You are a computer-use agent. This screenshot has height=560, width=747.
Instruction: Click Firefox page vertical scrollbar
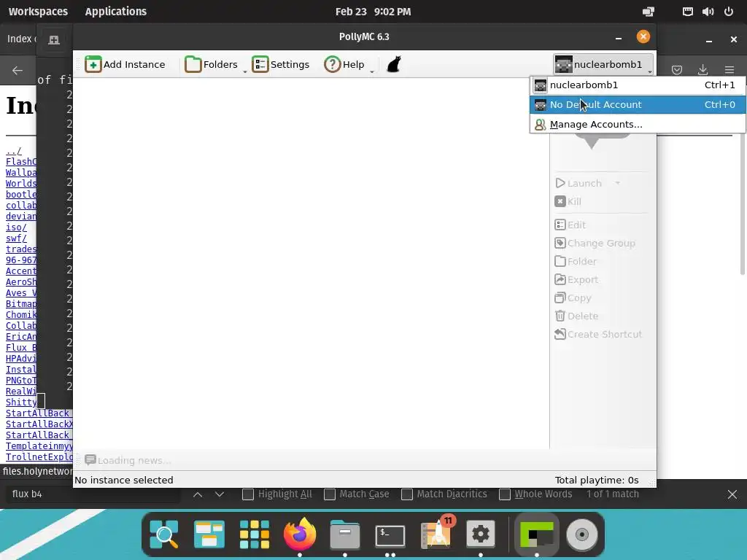coord(742,205)
